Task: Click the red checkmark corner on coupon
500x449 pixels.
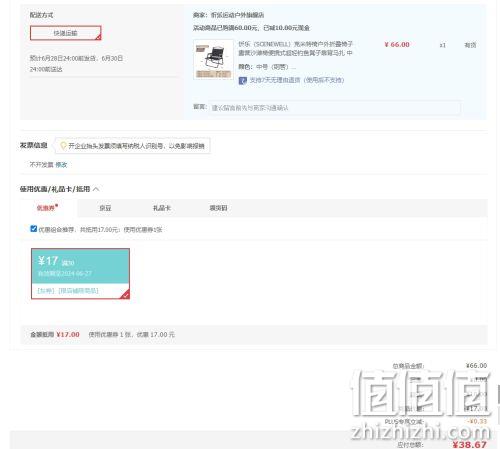Action: point(126,295)
